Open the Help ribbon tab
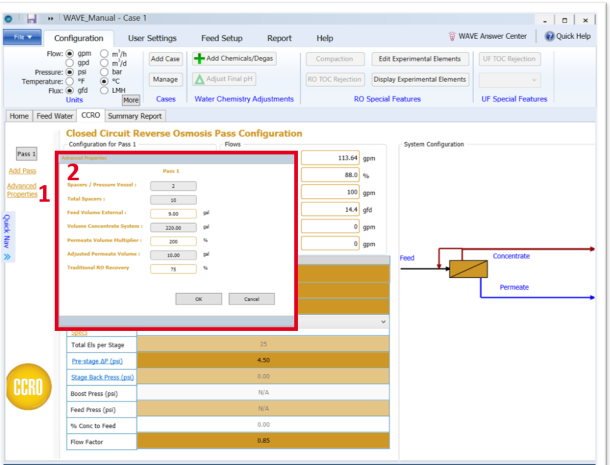610x465 pixels. [x=324, y=38]
